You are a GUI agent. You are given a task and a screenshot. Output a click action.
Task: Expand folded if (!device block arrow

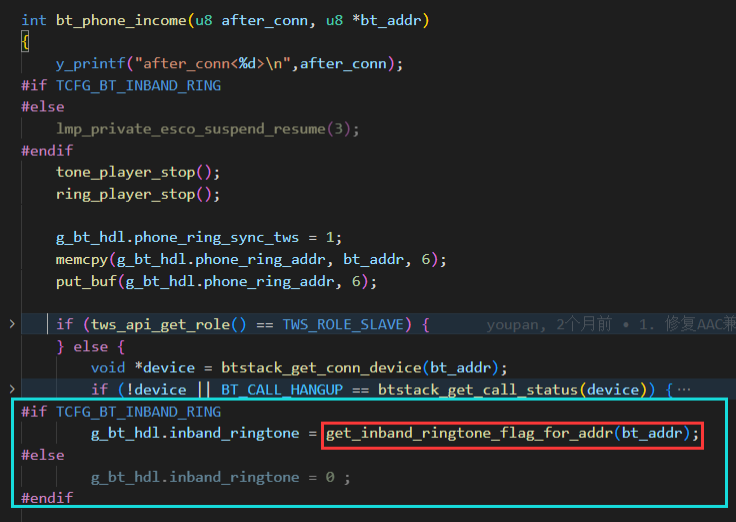click(x=12, y=389)
